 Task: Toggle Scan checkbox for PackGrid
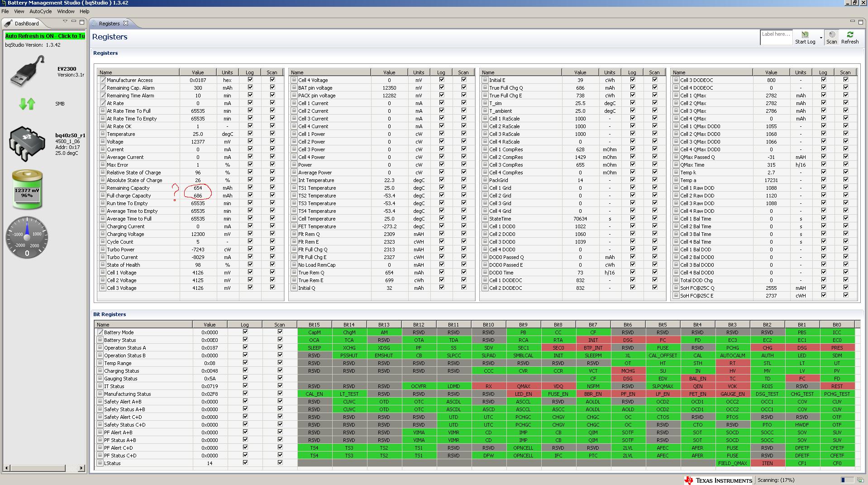[654, 180]
